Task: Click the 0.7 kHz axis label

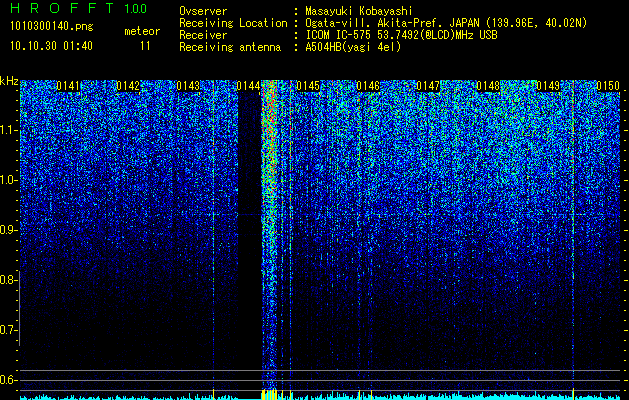Action: pos(7,330)
